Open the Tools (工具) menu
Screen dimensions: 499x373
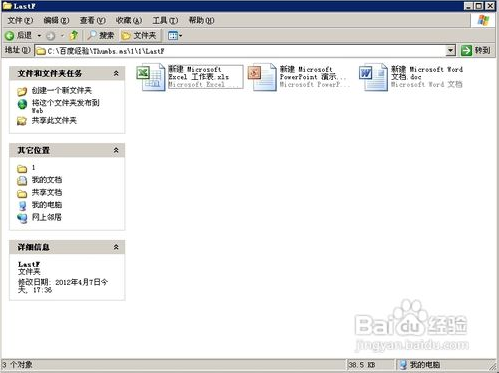[x=165, y=20]
